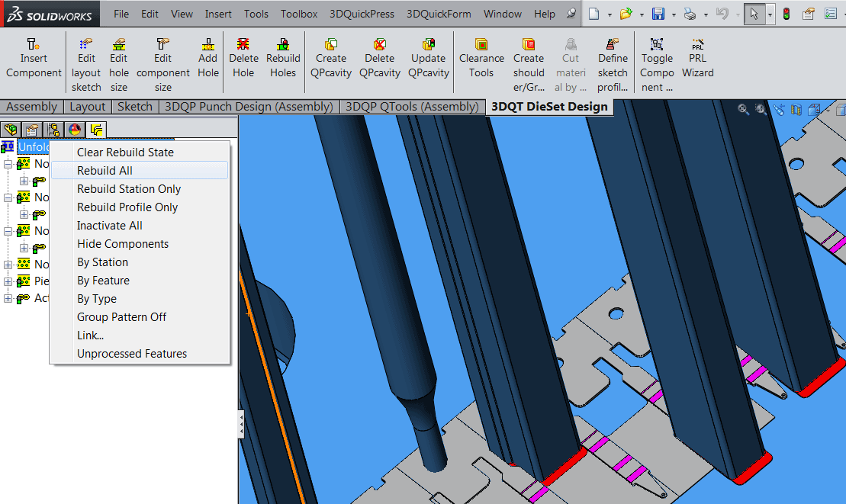Image resolution: width=846 pixels, height=504 pixels.
Task: Open the Open file dropdown arrow
Action: tap(642, 15)
